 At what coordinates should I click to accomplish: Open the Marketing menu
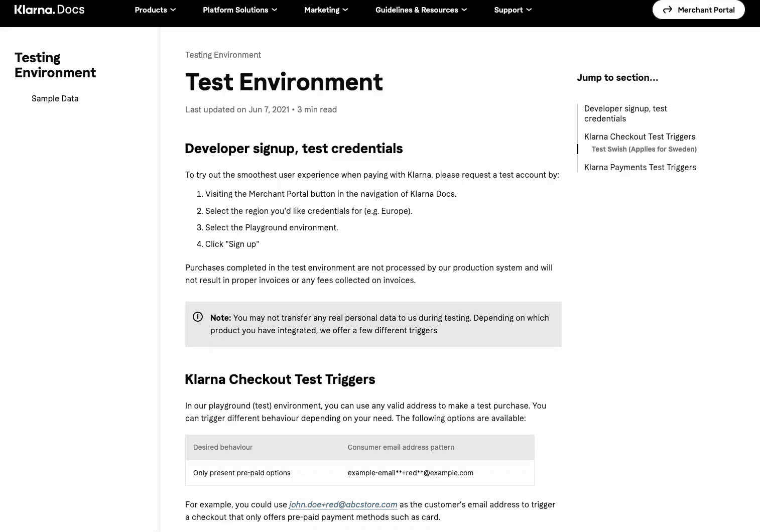click(x=326, y=10)
